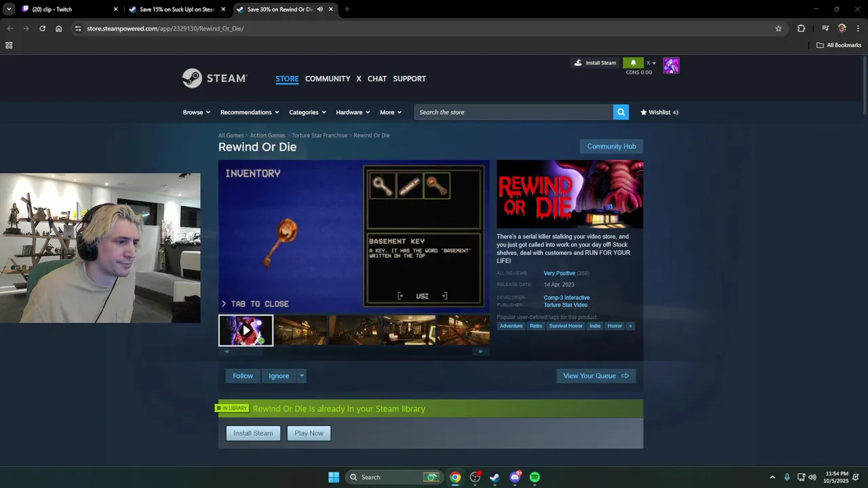Open the Wishlist link
The image size is (868, 488).
(659, 113)
